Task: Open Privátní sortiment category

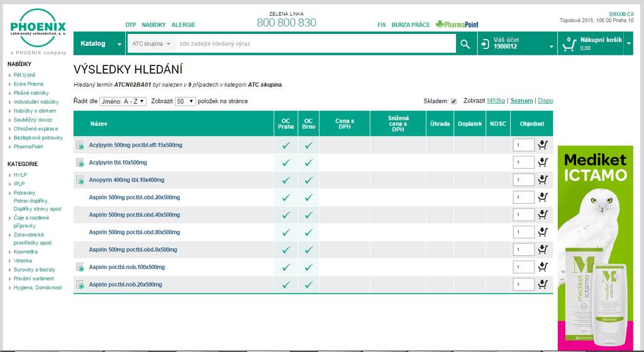Action: pyautogui.click(x=34, y=278)
